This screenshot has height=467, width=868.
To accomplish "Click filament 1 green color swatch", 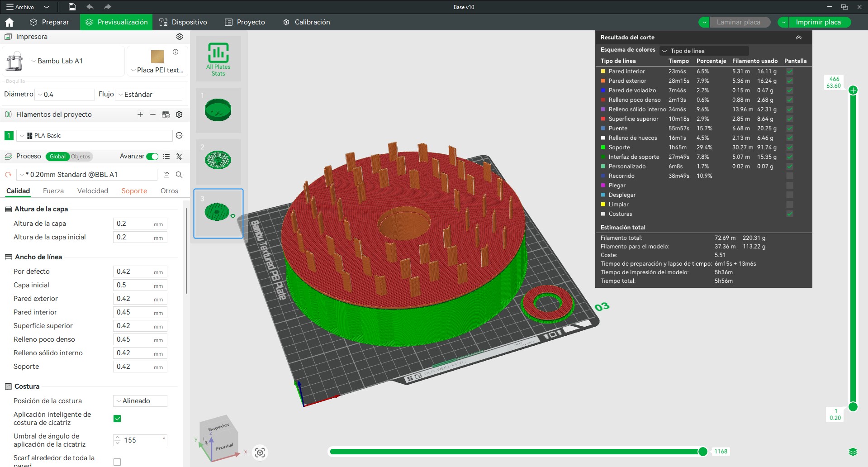I will [9, 136].
